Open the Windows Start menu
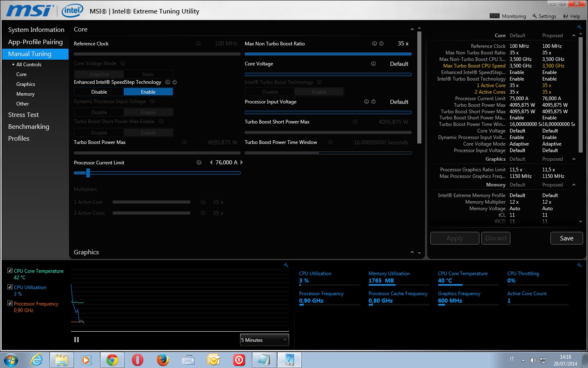 (11, 360)
